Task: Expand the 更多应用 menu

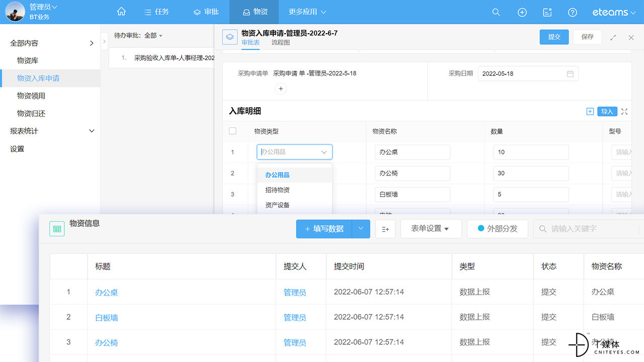Action: click(307, 12)
